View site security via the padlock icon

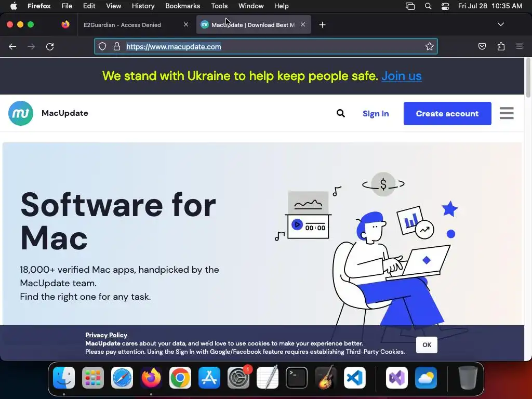(117, 46)
